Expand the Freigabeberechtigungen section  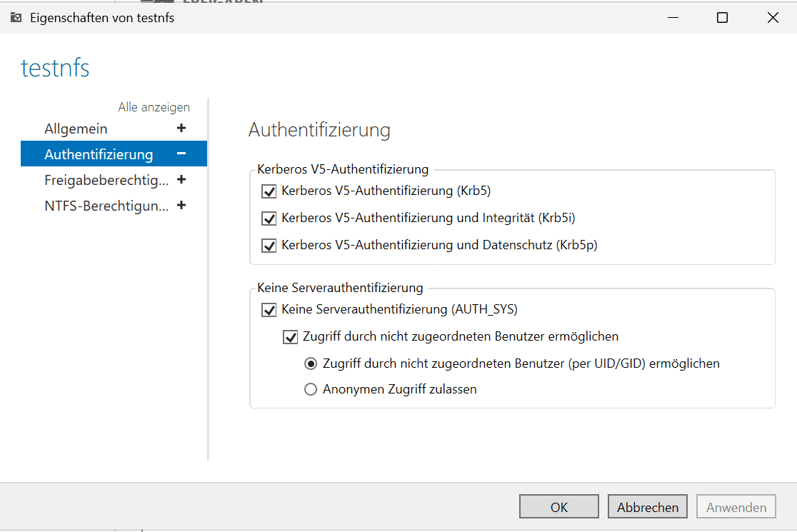pyautogui.click(x=181, y=180)
